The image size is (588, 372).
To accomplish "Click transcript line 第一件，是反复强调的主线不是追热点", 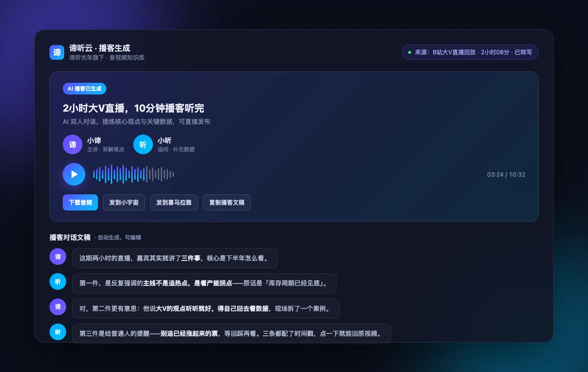I will [204, 283].
